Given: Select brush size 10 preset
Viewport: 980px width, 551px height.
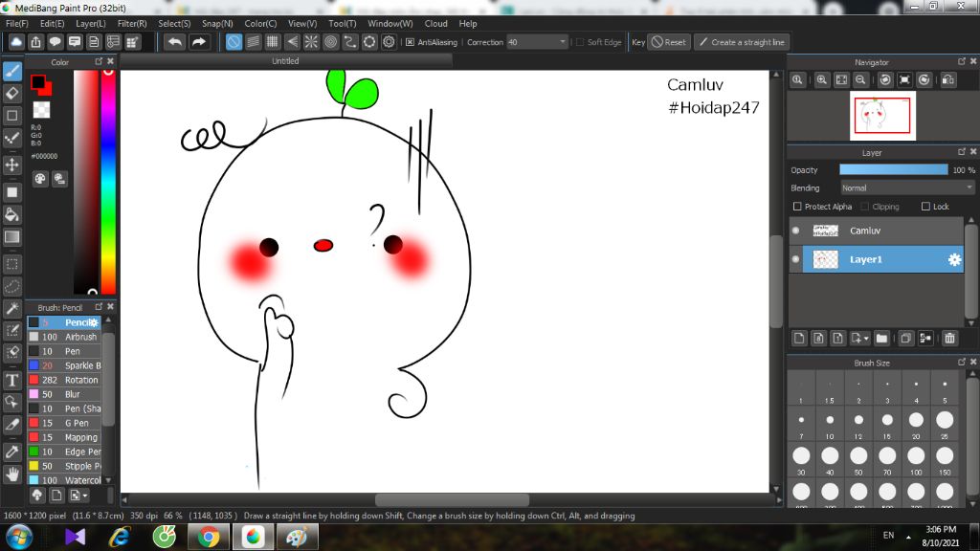Looking at the screenshot, I should click(830, 425).
